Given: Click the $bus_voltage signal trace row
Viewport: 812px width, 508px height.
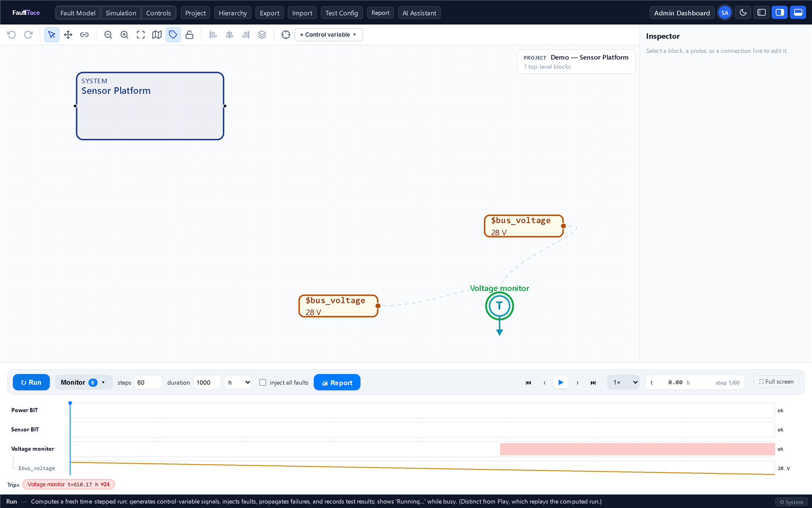Looking at the screenshot, I should [422, 468].
